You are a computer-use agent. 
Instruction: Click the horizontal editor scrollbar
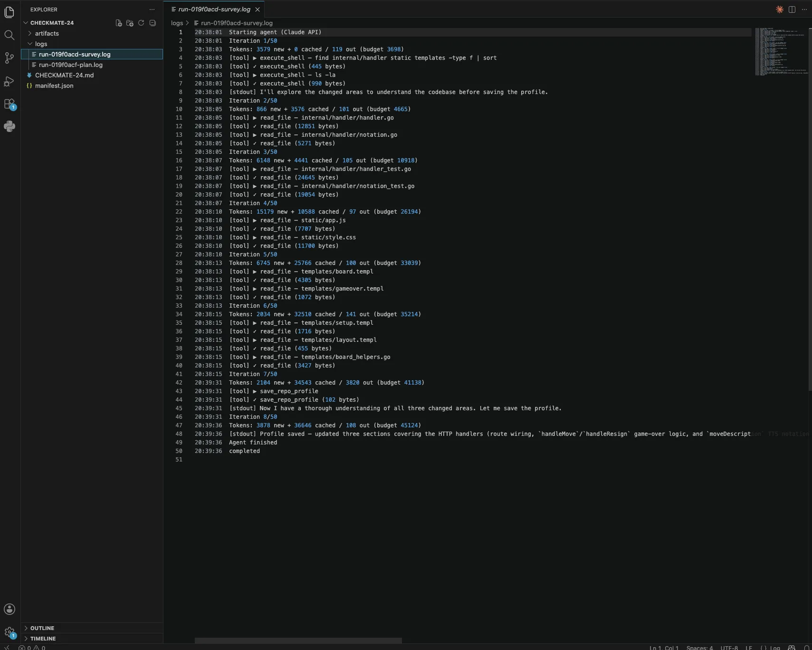pyautogui.click(x=298, y=641)
